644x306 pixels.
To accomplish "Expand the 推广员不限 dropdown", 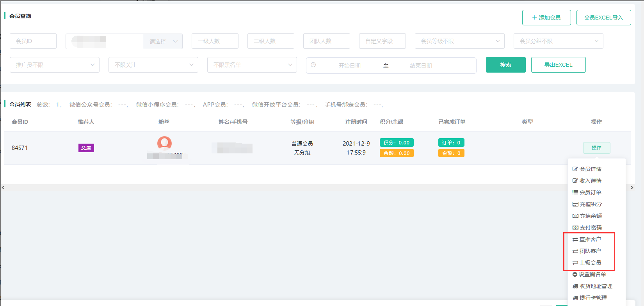I will point(54,65).
